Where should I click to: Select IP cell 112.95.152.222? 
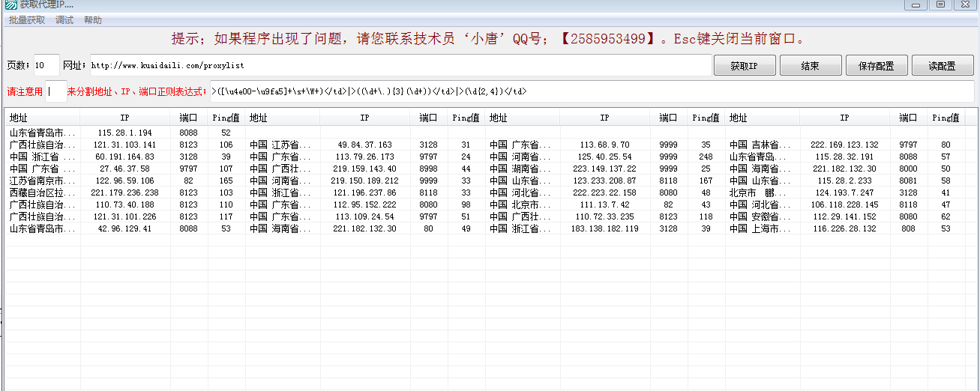tap(364, 204)
